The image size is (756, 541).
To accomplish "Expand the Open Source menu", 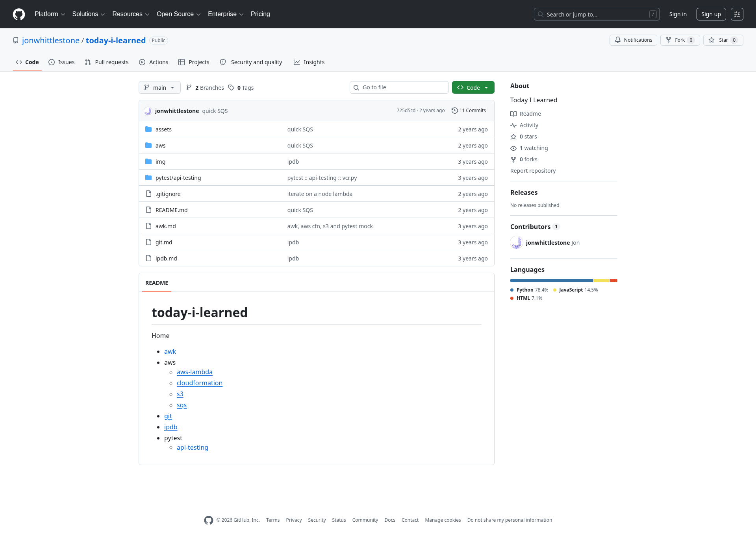I will [178, 14].
